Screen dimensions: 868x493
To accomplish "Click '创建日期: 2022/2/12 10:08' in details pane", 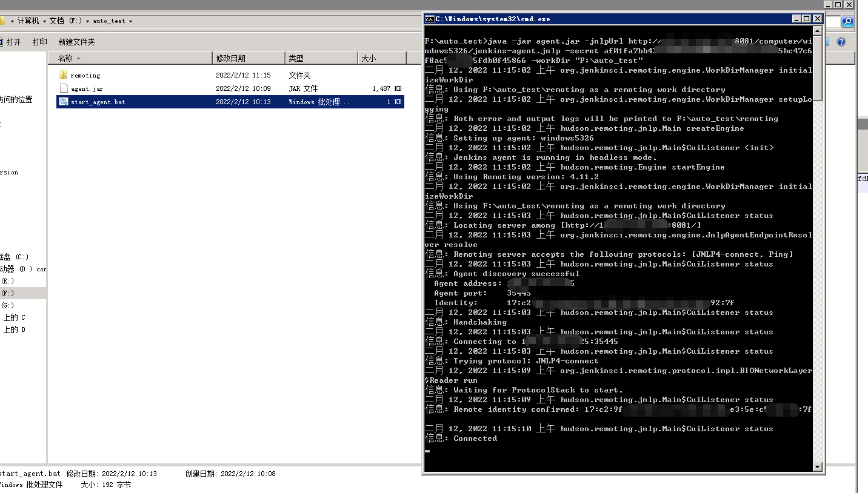I will point(230,474).
